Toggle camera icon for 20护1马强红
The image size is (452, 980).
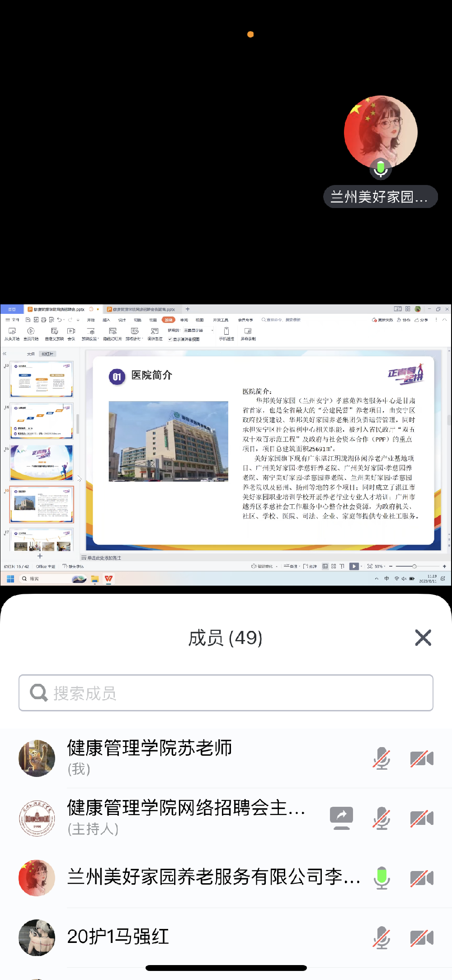click(x=421, y=937)
